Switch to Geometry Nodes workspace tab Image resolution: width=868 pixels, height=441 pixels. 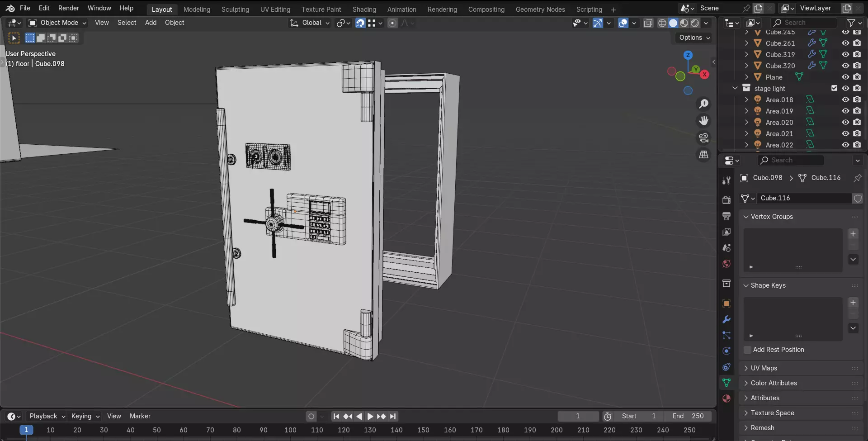click(540, 9)
